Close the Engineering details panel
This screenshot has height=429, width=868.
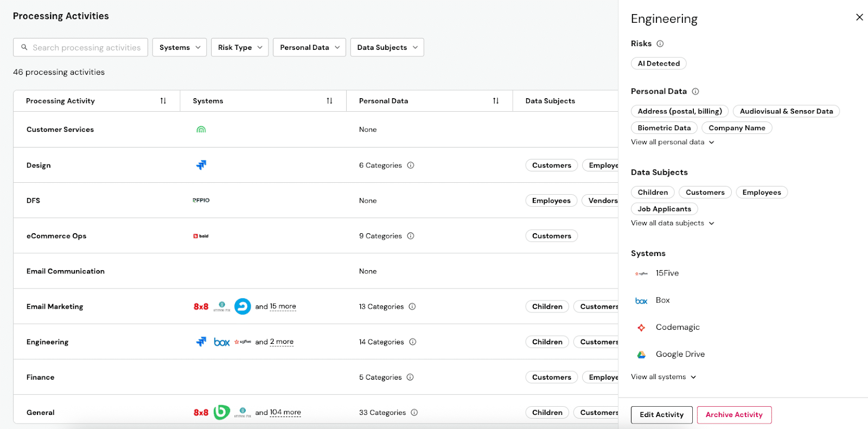(x=859, y=17)
